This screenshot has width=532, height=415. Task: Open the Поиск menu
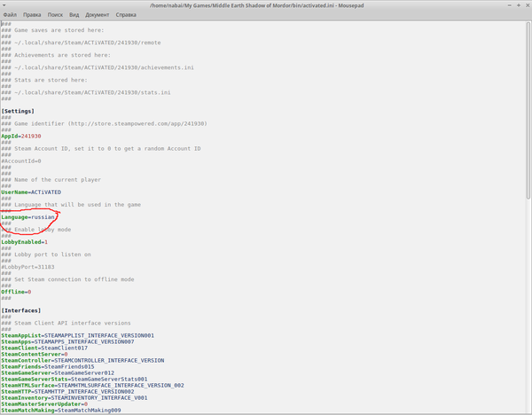coord(56,15)
